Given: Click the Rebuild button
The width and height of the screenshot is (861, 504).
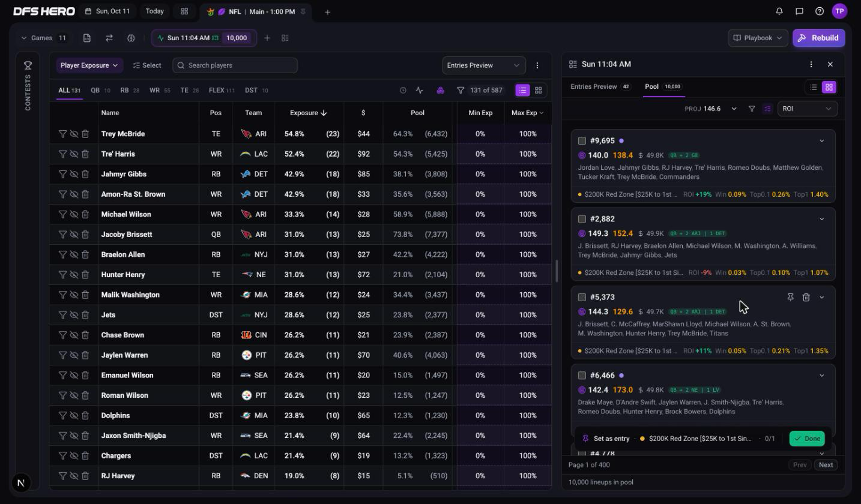Looking at the screenshot, I should click(819, 38).
